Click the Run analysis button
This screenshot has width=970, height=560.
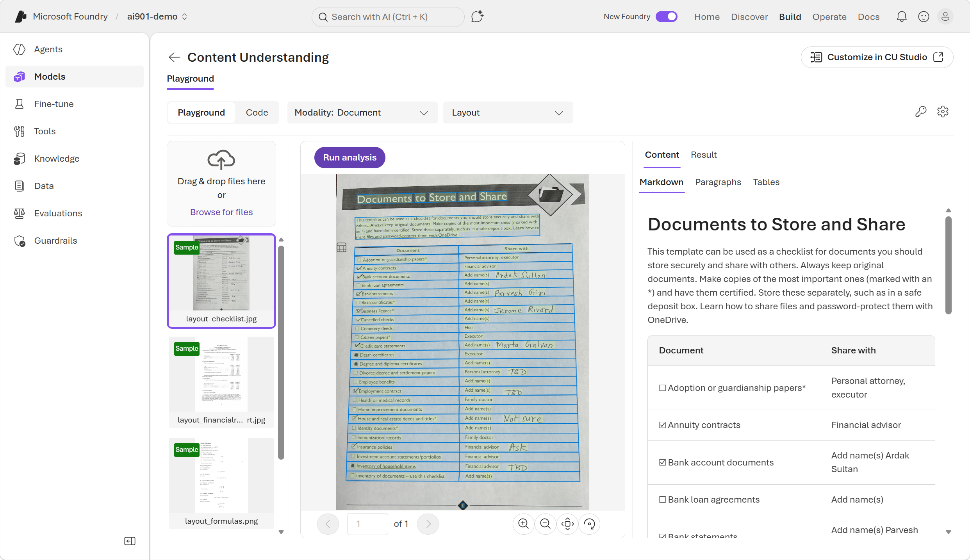point(350,157)
